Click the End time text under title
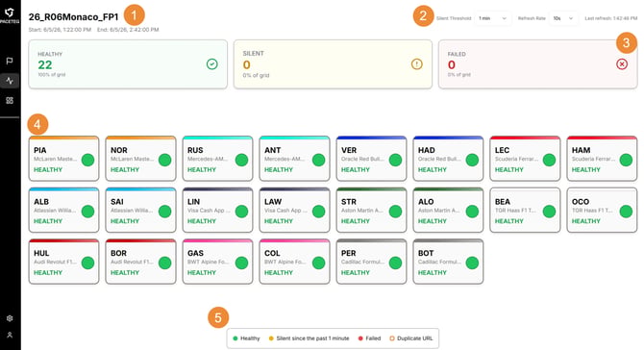Viewport: 644px width, 350px height. tap(128, 30)
